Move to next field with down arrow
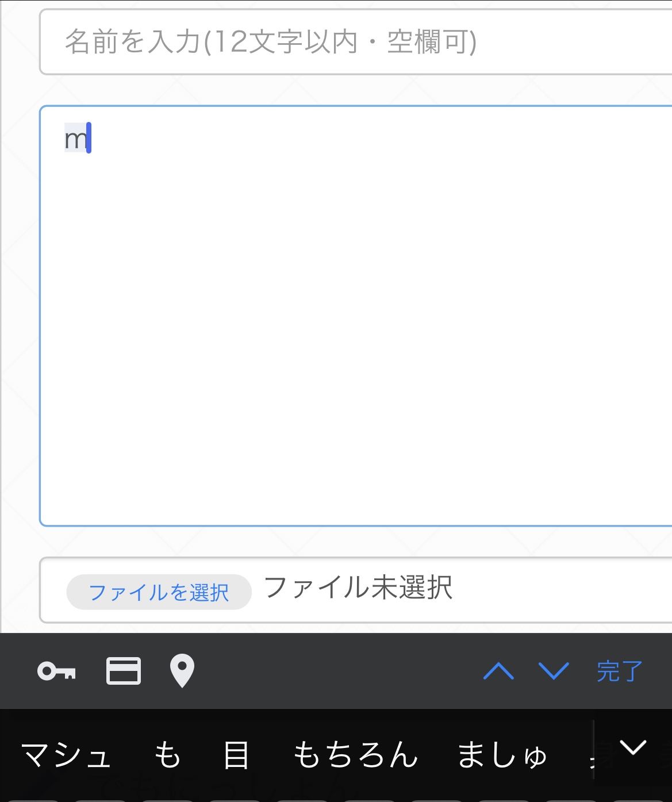 553,671
